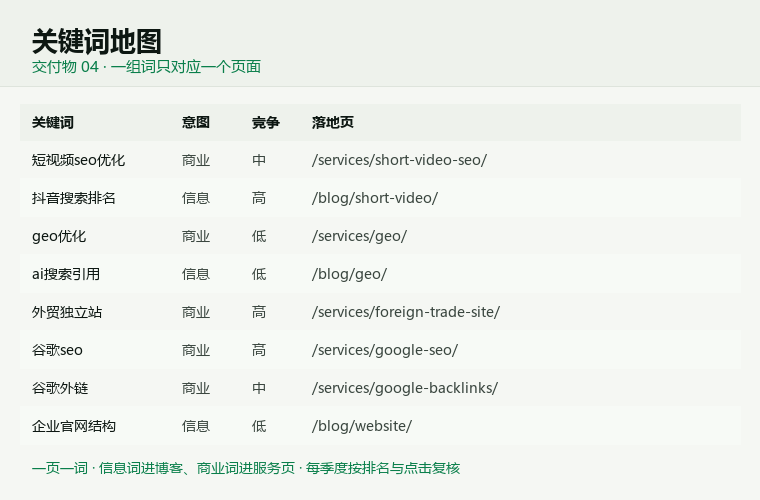The image size is (760, 500).
Task: Click the path /services/short-video-seo/
Action: [399, 160]
